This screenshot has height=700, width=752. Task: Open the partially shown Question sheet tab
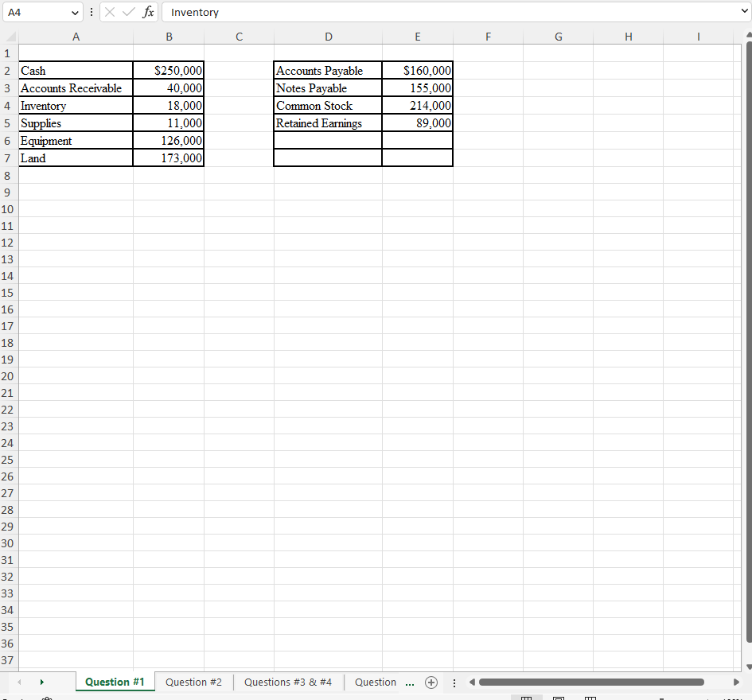(x=376, y=682)
